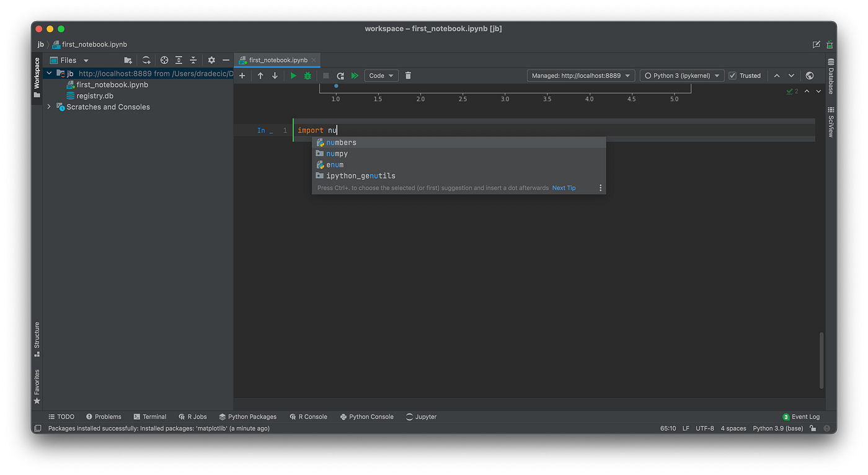Add a new cell with the plus icon
Viewport: 868px width, 475px height.
[x=242, y=75]
